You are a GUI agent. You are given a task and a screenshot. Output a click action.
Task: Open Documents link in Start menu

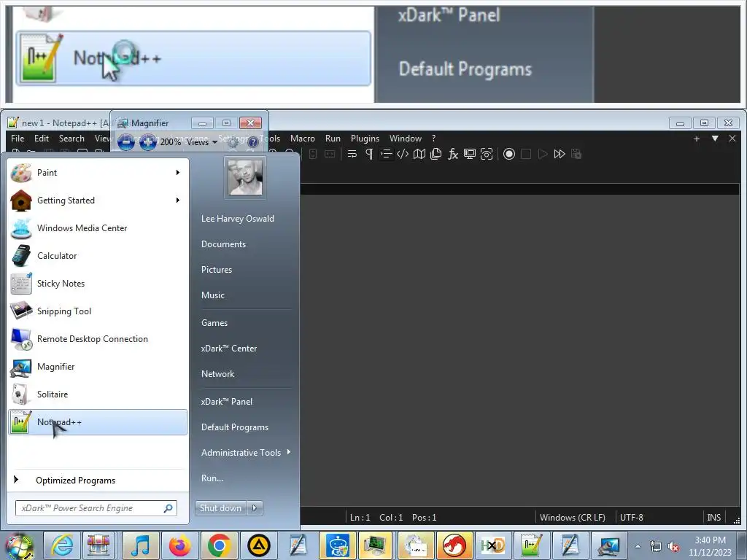point(223,244)
